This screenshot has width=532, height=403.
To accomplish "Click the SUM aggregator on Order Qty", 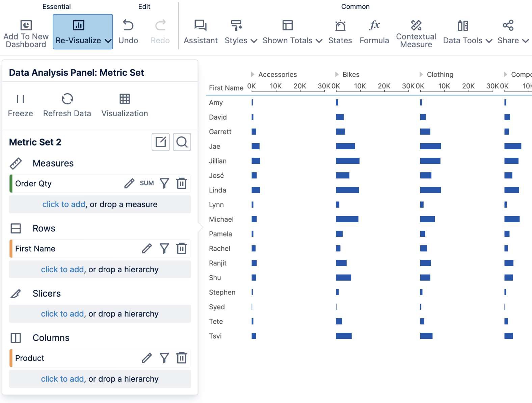I will pyautogui.click(x=147, y=183).
